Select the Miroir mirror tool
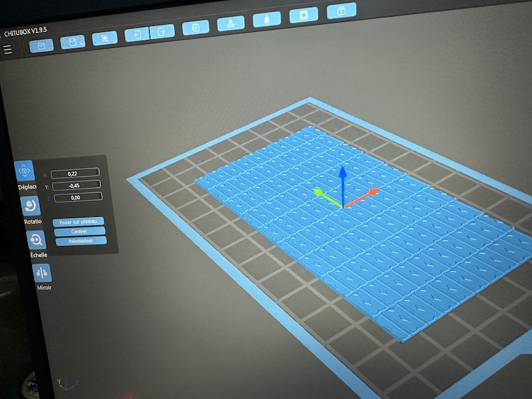The image size is (532, 399). point(42,273)
